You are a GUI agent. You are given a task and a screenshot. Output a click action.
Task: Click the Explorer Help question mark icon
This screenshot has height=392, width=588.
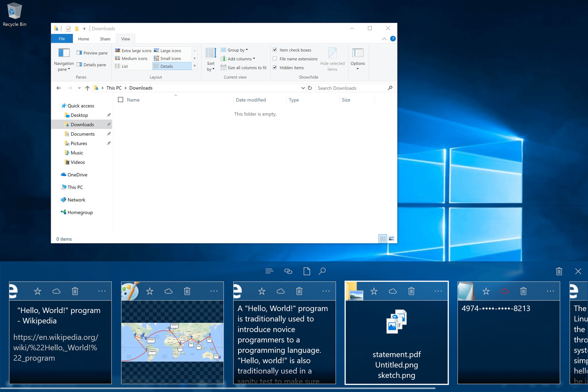[393, 39]
